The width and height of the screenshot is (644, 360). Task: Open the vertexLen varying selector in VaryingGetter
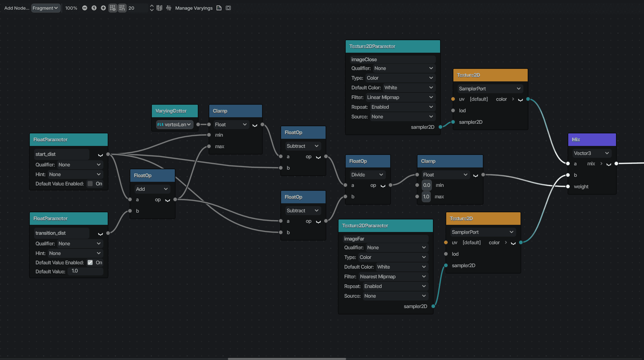[x=174, y=124]
